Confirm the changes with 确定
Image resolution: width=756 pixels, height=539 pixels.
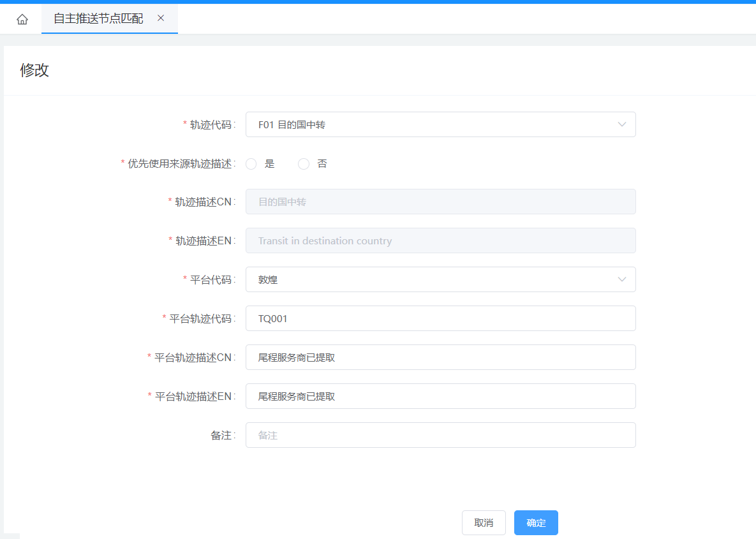pyautogui.click(x=536, y=522)
